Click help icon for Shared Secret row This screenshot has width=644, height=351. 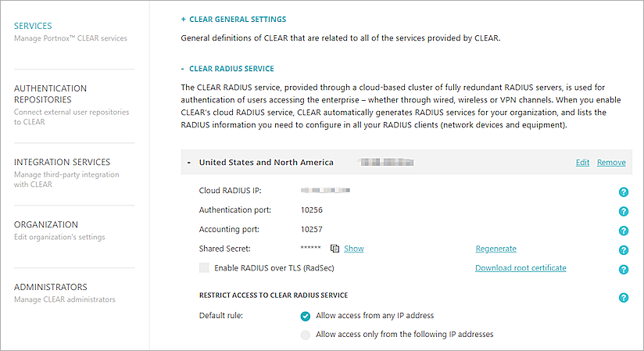pyautogui.click(x=624, y=250)
